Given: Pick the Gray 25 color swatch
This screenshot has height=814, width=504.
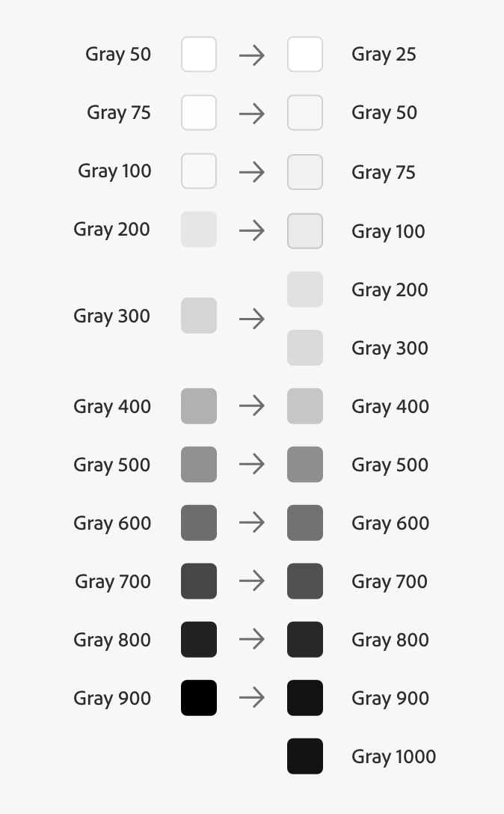Looking at the screenshot, I should [x=305, y=55].
